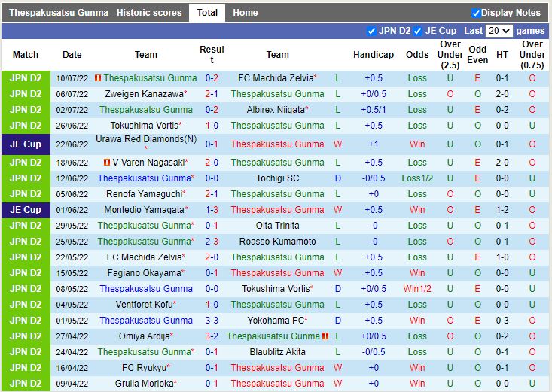Open the Blaublitz Akita team link
552x392 pixels.
(x=277, y=351)
